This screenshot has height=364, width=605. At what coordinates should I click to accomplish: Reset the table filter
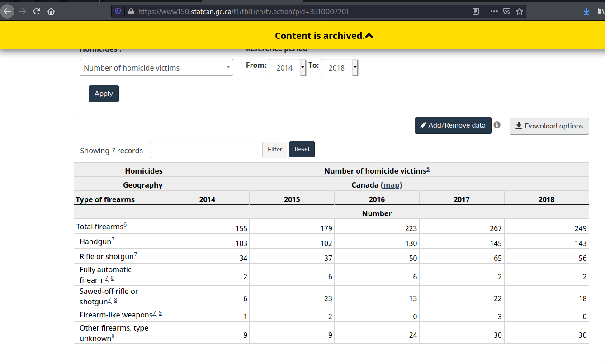tap(302, 149)
